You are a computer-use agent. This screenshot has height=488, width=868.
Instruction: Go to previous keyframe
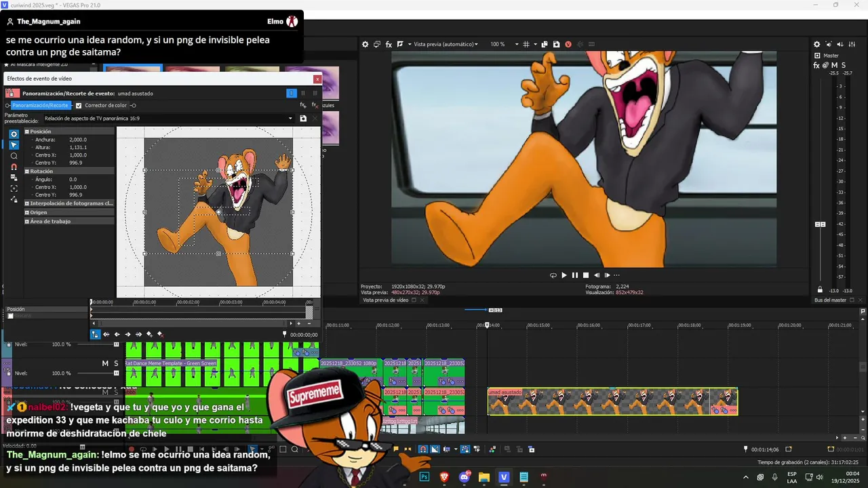pos(117,334)
